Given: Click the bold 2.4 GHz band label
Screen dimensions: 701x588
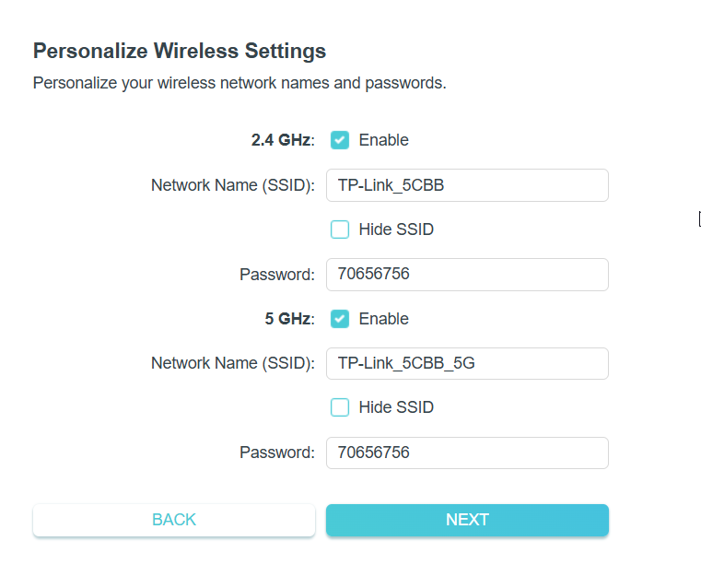Looking at the screenshot, I should [x=283, y=140].
